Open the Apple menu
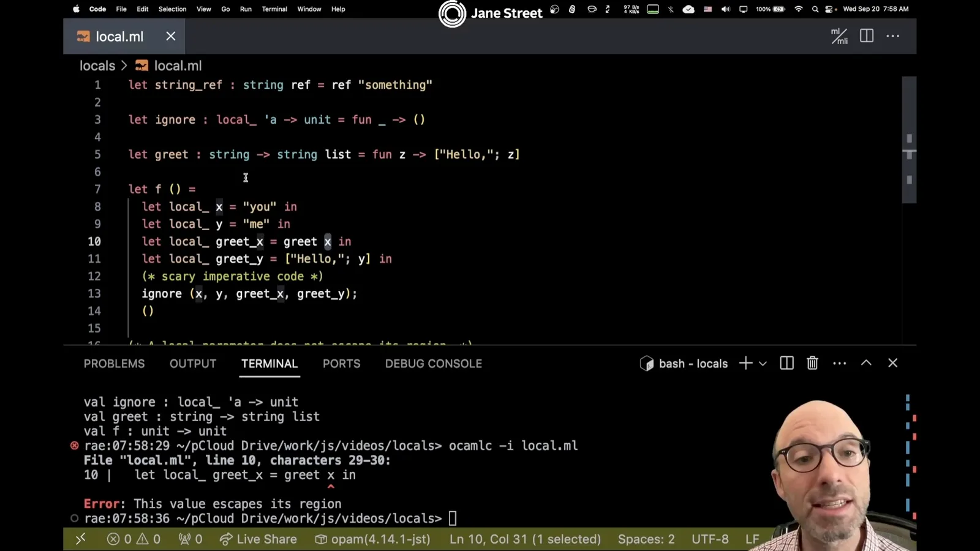 77,9
